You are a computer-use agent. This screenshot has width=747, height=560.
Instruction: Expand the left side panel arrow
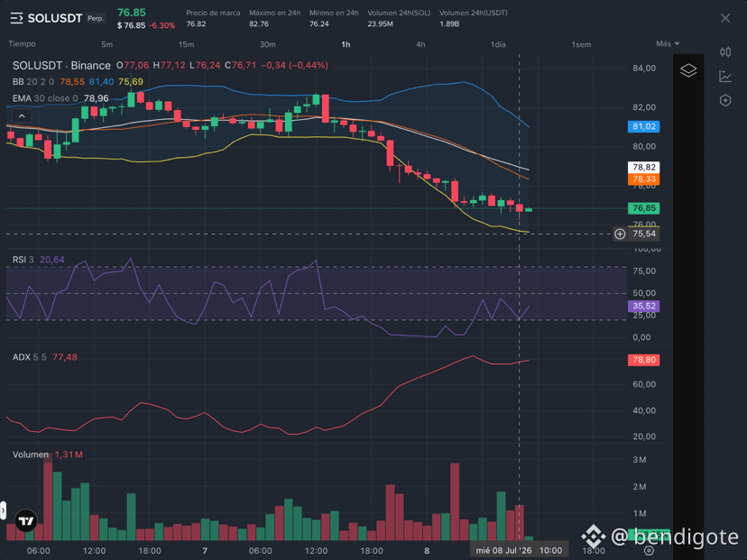pos(3,510)
